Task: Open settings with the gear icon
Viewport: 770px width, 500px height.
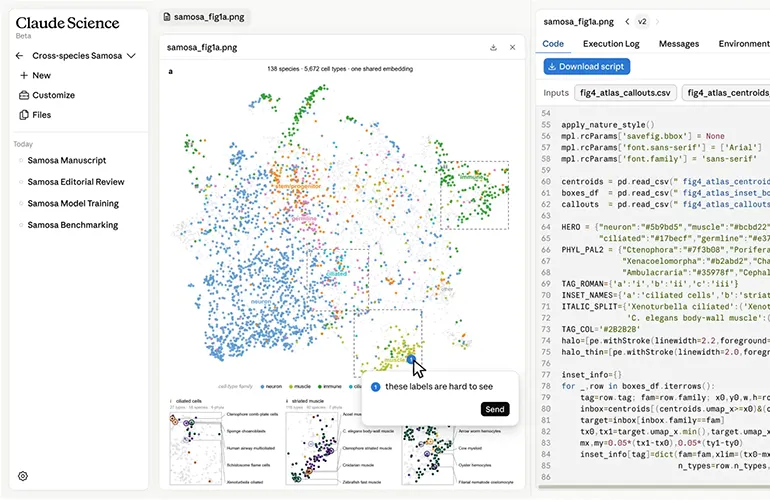Action: [23, 476]
